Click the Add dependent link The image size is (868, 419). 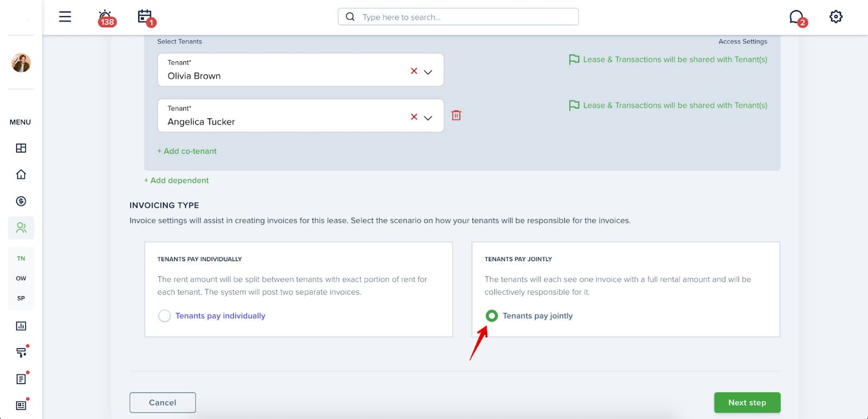176,180
